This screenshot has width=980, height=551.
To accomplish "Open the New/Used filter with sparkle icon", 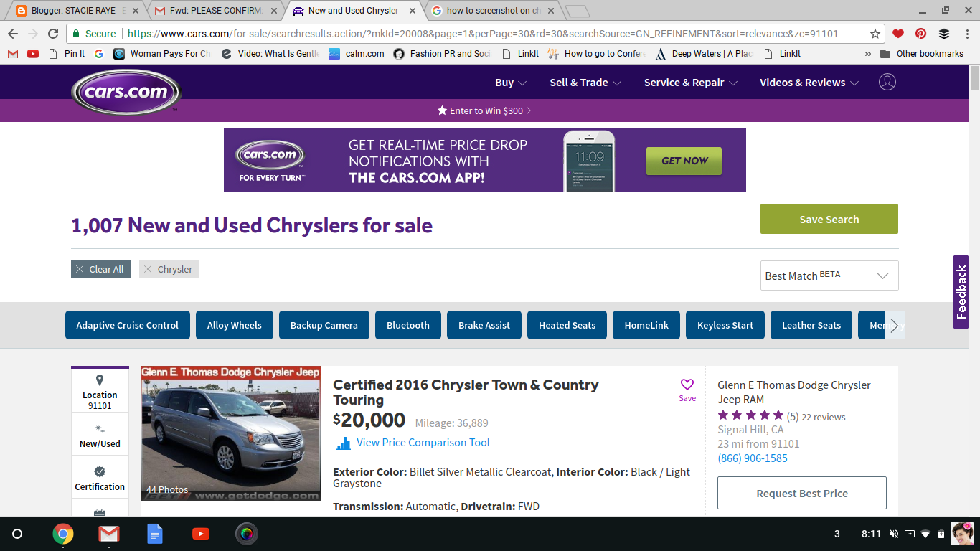I will (100, 435).
